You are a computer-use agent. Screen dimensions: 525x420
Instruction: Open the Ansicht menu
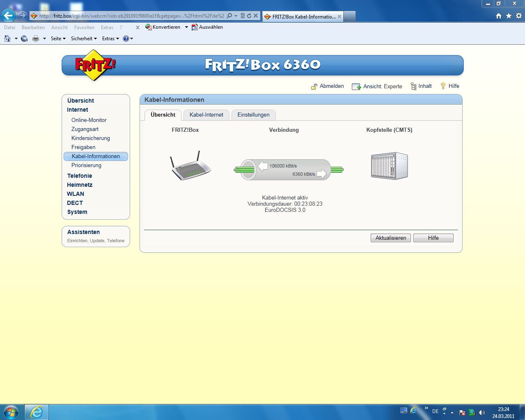pos(60,28)
